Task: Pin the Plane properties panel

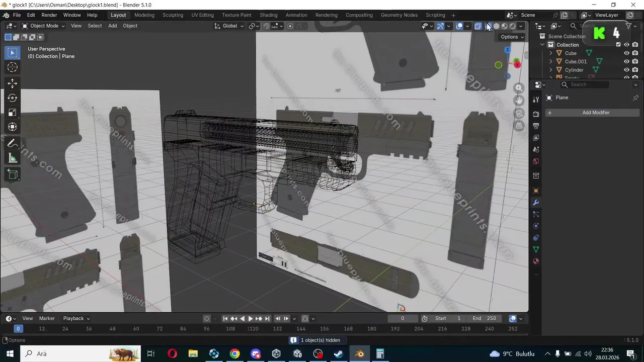Action: [x=635, y=98]
